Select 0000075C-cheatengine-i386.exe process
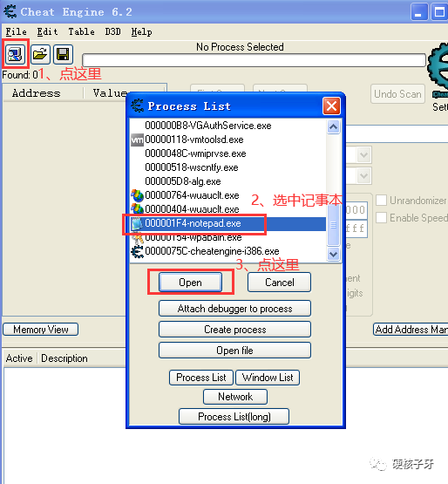The image size is (448, 484). 228,251
